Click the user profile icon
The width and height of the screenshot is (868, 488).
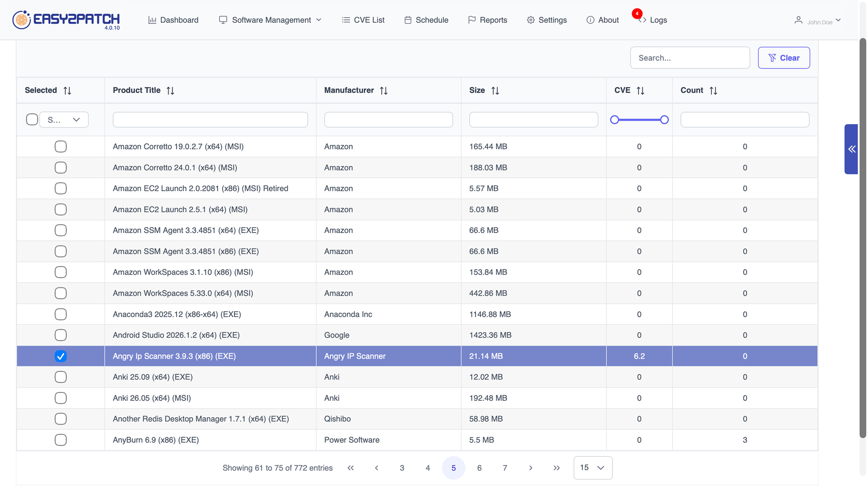(798, 20)
